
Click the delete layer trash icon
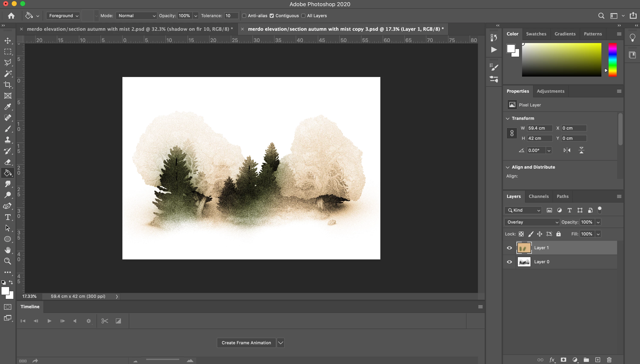tap(609, 360)
